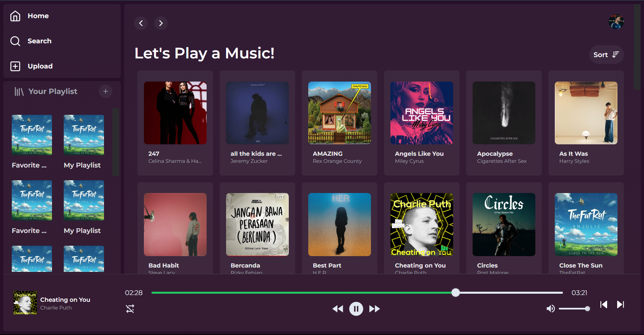
Task: Rewind the current track
Action: [x=338, y=309]
